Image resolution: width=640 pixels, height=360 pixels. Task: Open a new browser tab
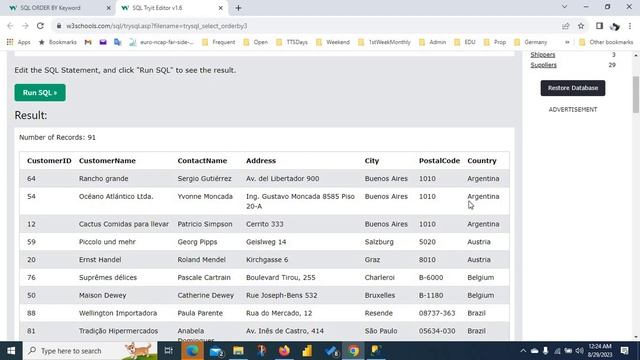pyautogui.click(x=238, y=8)
